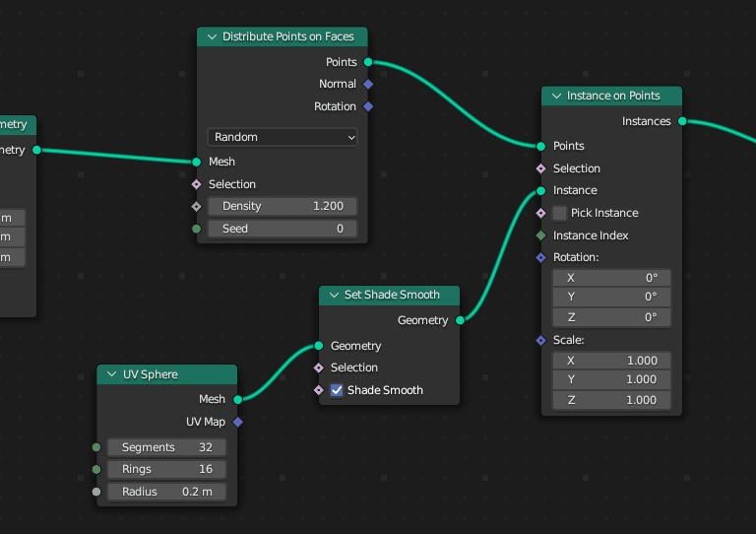
Task: Click the UV Map output socket
Action: pos(237,422)
